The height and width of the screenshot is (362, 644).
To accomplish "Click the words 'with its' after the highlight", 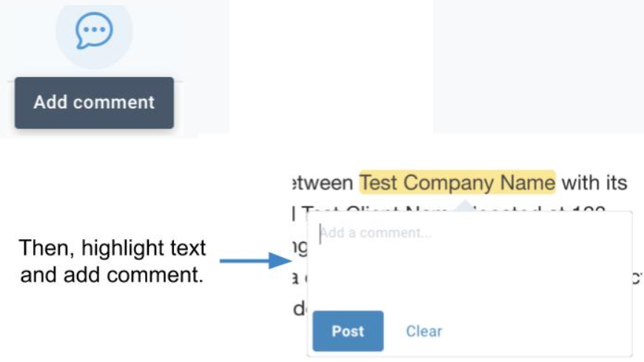I will (x=594, y=182).
